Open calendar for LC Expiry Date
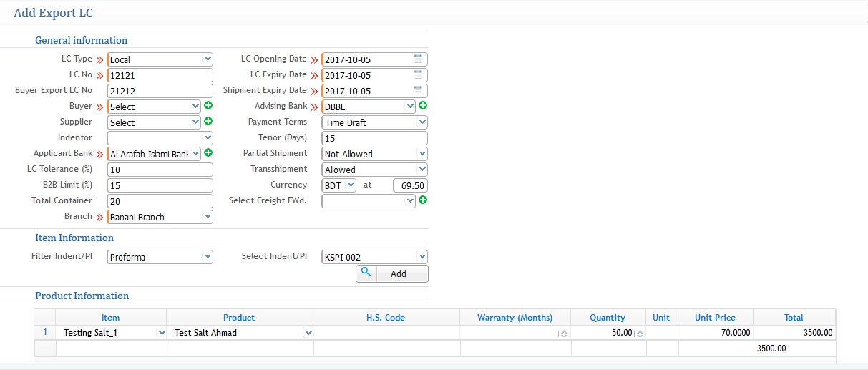 418,75
